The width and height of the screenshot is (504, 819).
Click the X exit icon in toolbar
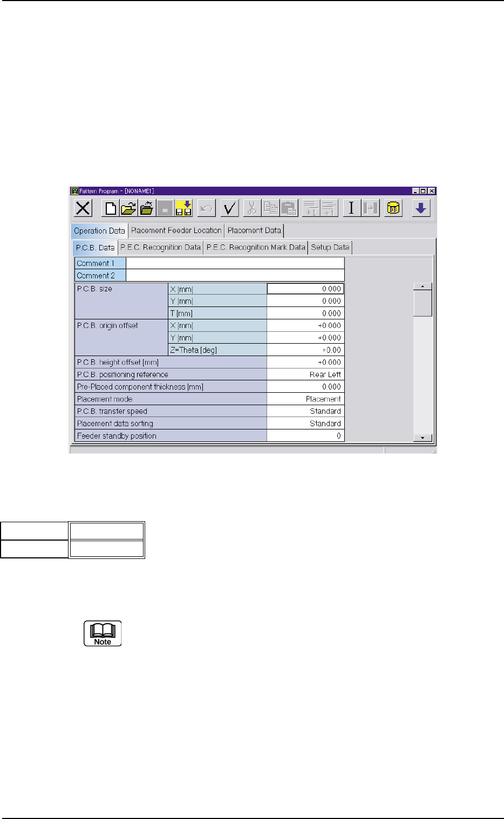83,208
